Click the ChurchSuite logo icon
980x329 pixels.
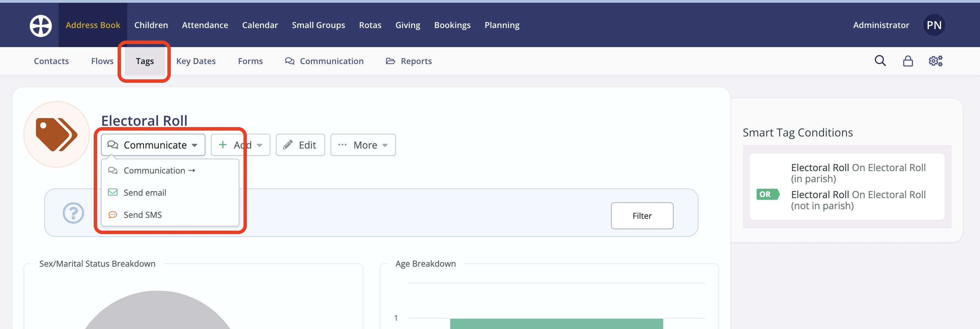[x=41, y=26]
